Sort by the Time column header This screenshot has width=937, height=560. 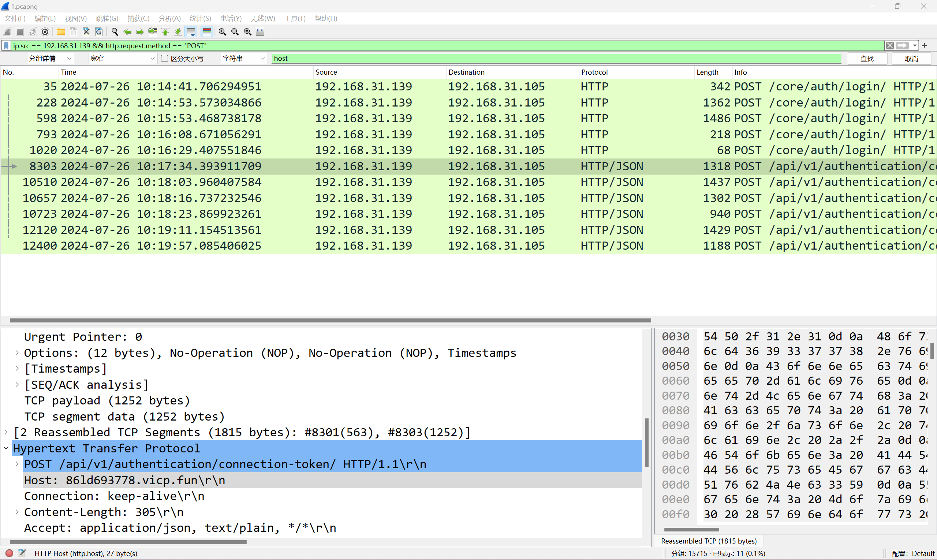point(186,72)
